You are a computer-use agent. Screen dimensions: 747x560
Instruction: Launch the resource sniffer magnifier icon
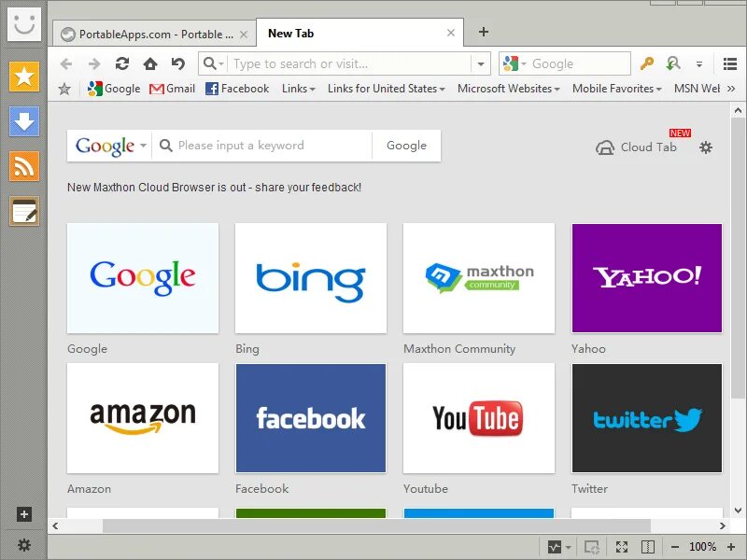(674, 63)
